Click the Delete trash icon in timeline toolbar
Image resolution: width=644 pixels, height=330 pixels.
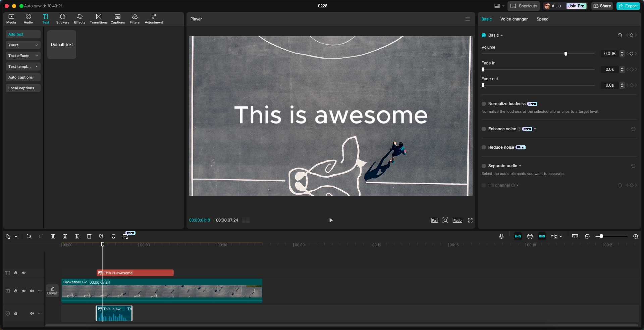(x=89, y=236)
